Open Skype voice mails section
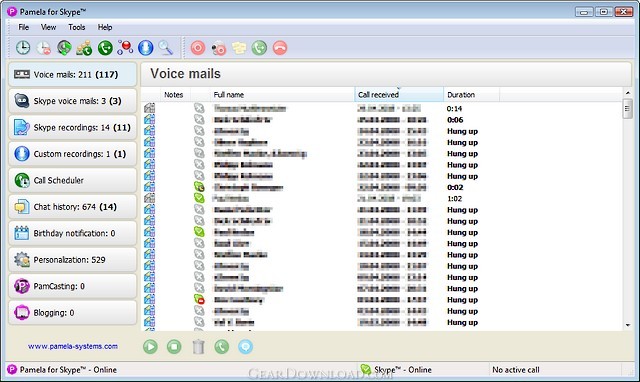This screenshot has width=640, height=382. [72, 101]
